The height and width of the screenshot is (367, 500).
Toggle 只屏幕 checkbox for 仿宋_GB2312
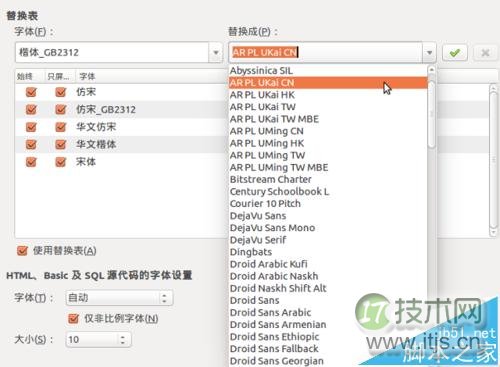60,109
